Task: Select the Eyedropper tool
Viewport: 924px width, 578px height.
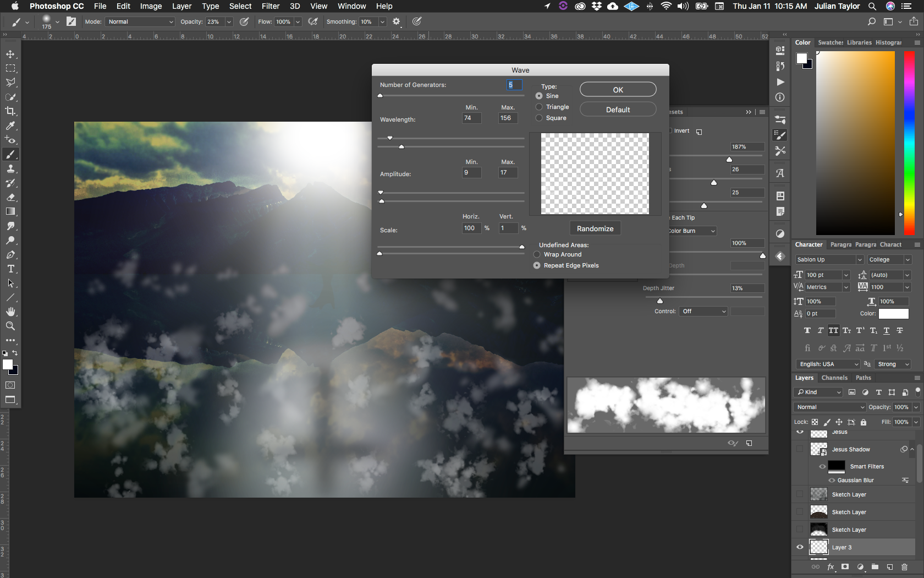Action: pos(10,126)
